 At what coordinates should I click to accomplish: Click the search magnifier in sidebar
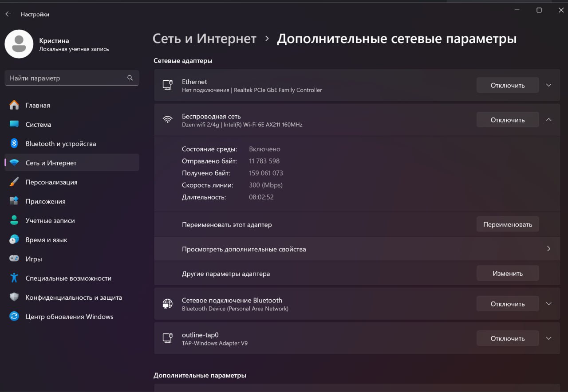click(x=130, y=78)
